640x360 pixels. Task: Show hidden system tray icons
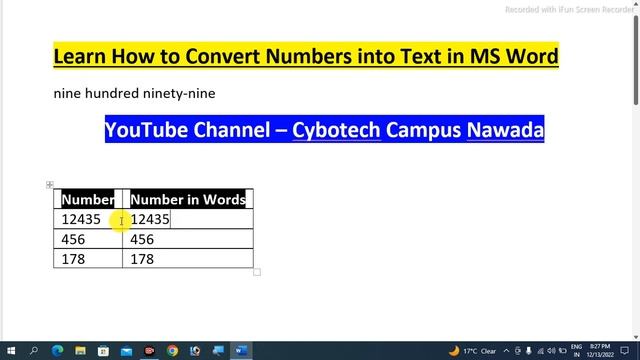click(507, 351)
